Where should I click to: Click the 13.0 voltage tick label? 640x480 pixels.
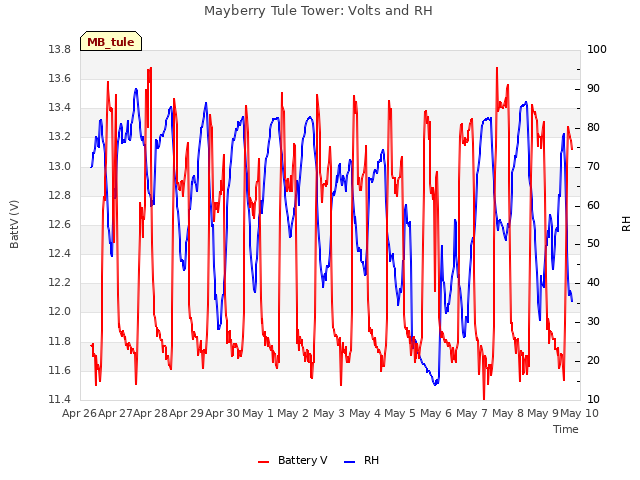(60, 166)
